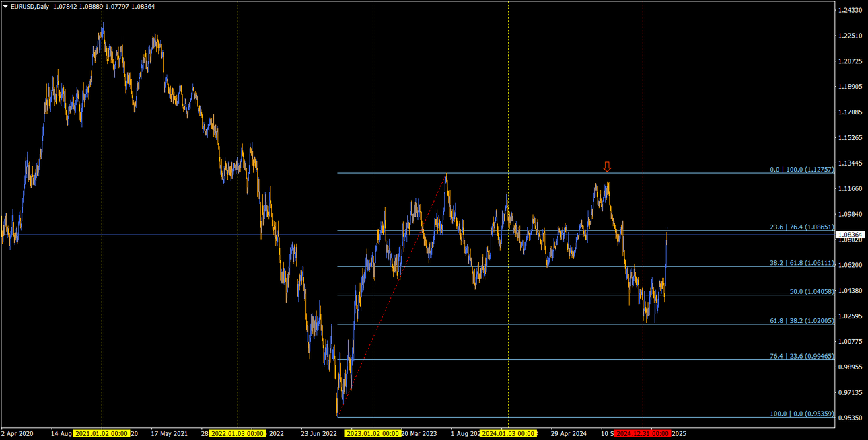868x440 pixels.
Task: Select the 2024.01.03 00:00 yellow date marker
Action: click(508, 434)
